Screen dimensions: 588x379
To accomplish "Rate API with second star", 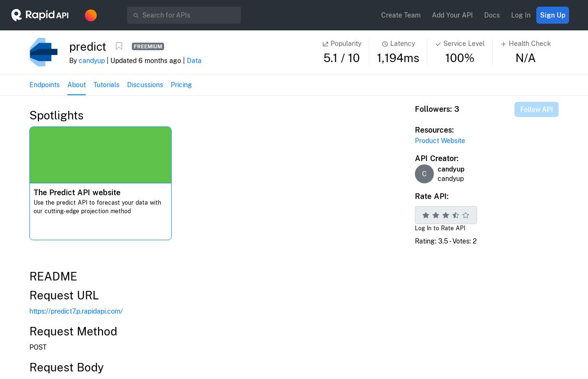I will pos(436,215).
